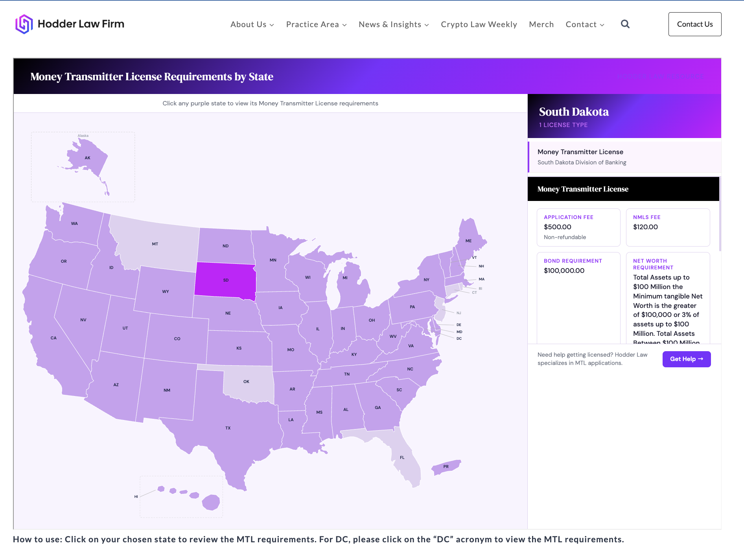Screen dimensions: 744x560
Task: Select Puerto Rico on the map
Action: [446, 467]
